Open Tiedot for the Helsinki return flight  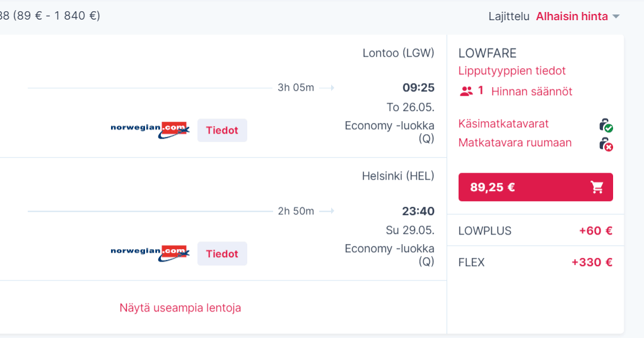[x=222, y=253]
